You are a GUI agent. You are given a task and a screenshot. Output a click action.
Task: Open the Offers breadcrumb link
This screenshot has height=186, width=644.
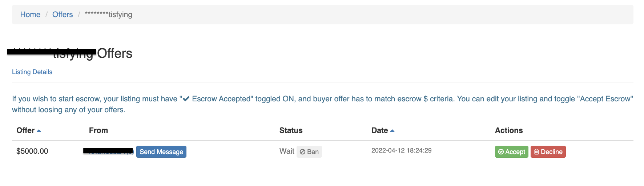[63, 15]
